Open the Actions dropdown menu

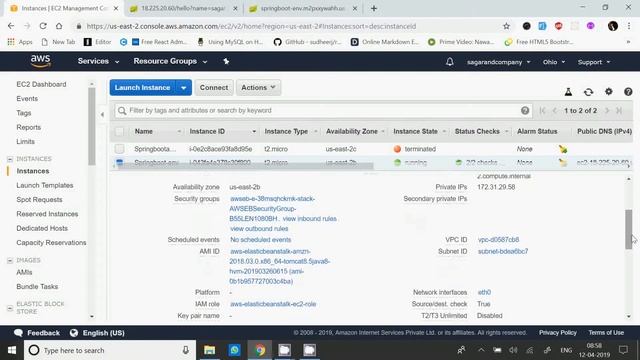point(258,87)
